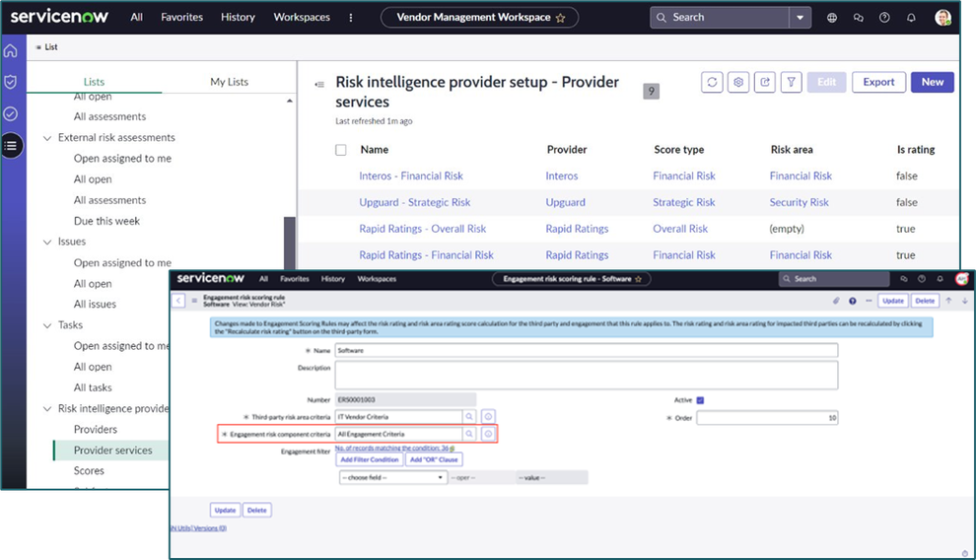Click the Name field containing Software
Image resolution: width=976 pixels, height=560 pixels.
coord(587,350)
